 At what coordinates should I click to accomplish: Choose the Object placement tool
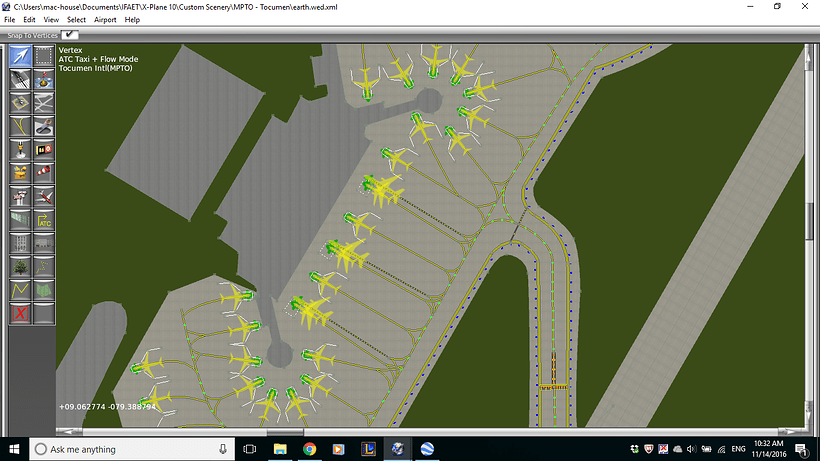coord(44,244)
